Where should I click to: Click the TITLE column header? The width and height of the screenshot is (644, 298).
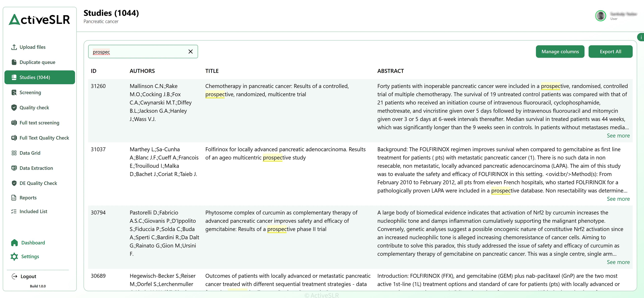pyautogui.click(x=212, y=71)
